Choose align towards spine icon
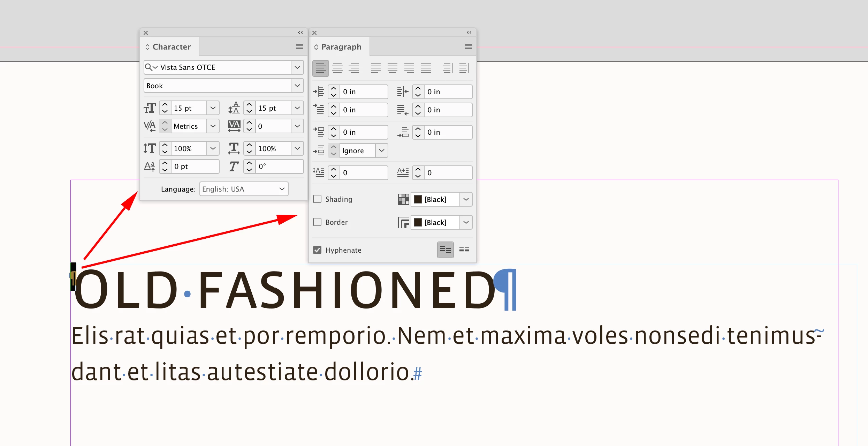The height and width of the screenshot is (446, 868). 447,68
